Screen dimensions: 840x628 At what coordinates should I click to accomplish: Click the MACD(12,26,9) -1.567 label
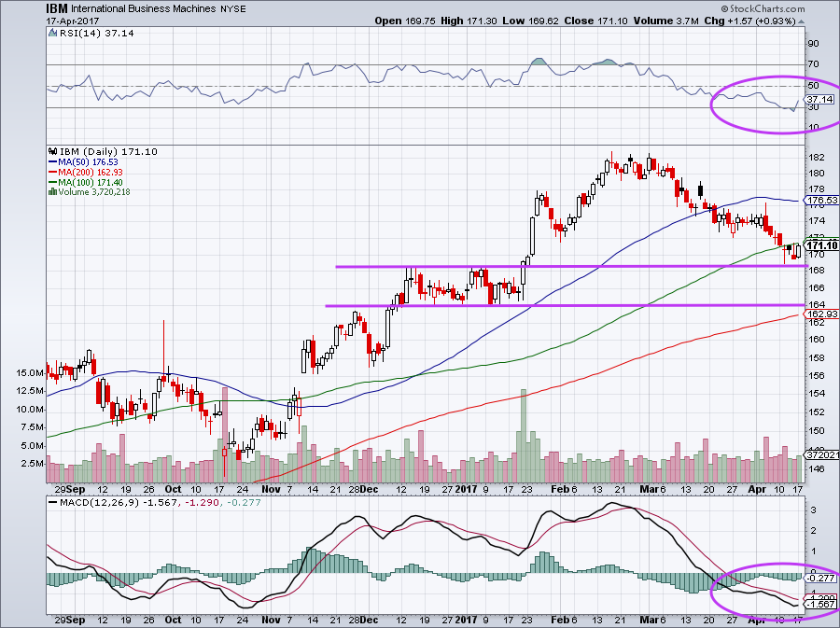[x=118, y=503]
